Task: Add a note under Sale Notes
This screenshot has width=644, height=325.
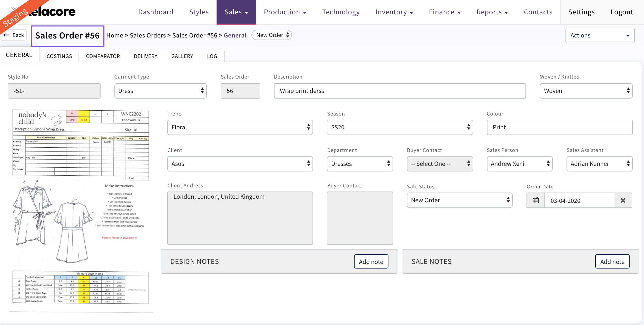Action: [612, 262]
